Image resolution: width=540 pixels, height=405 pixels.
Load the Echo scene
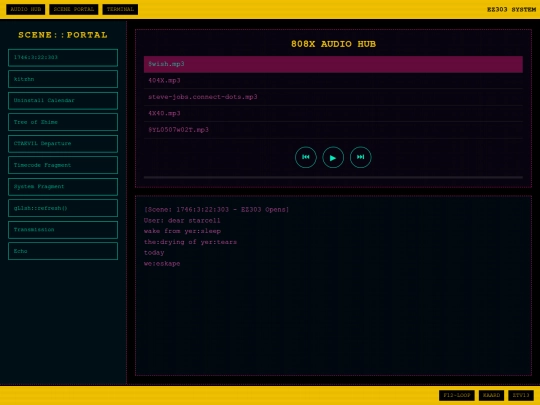[x=63, y=251]
